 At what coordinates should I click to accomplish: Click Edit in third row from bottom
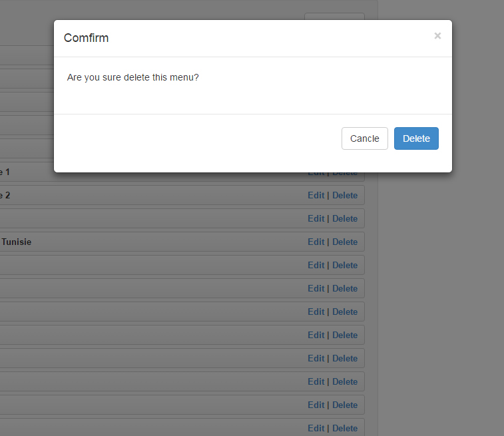click(x=316, y=381)
